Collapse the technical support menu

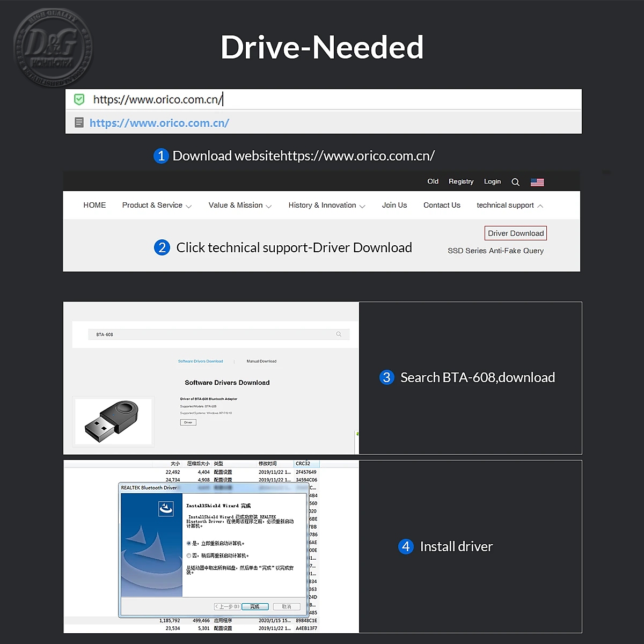point(509,206)
